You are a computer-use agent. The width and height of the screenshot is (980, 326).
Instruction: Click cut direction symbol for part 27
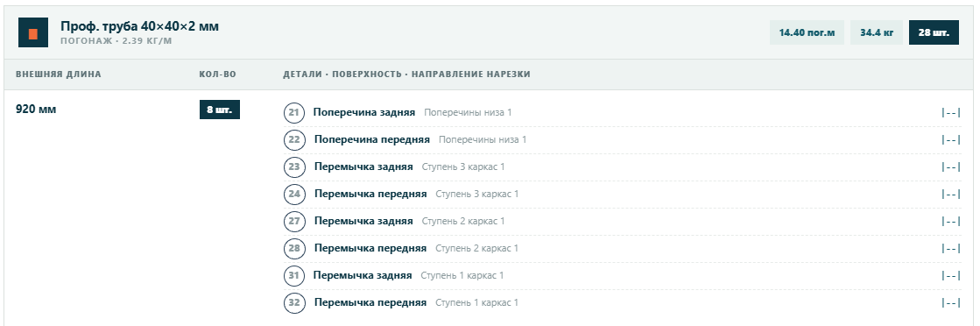point(950,221)
